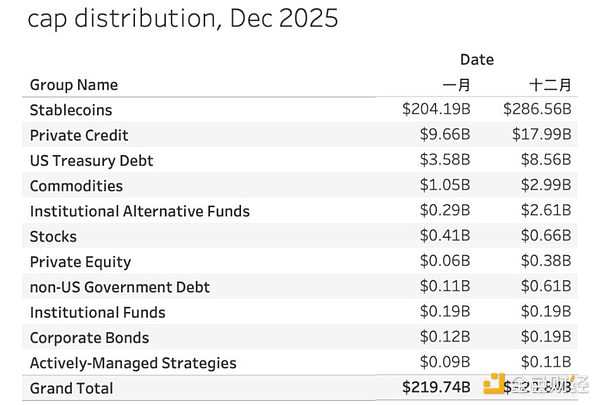Select the $219.74B Grand Total value

[x=434, y=388]
